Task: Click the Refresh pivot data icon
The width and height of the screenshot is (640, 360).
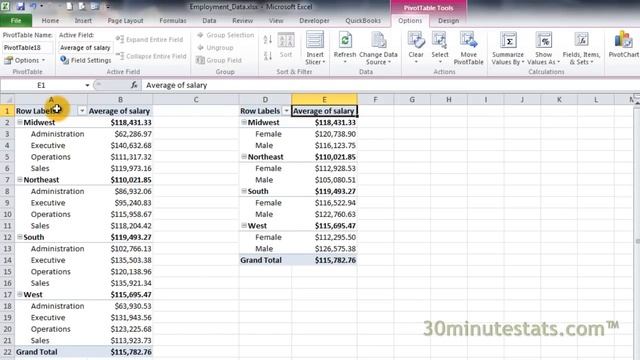Action: (345, 41)
